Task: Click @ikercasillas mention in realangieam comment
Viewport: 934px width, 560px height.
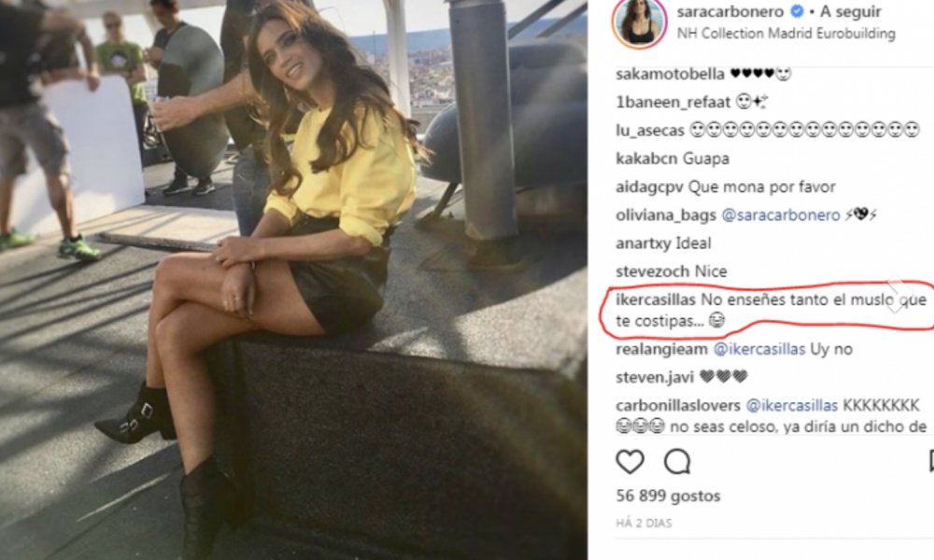Action: pyautogui.click(x=759, y=349)
